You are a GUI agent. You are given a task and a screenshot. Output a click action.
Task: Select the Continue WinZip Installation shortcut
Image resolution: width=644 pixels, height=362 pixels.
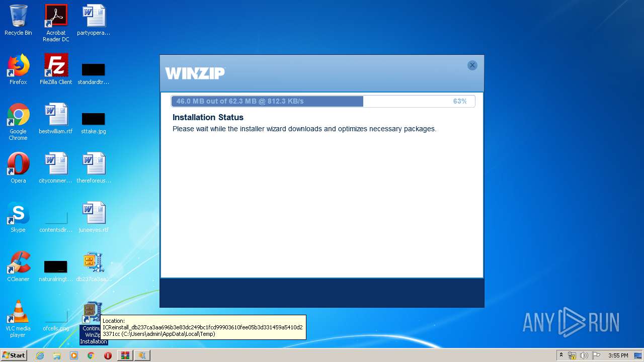pos(94,323)
